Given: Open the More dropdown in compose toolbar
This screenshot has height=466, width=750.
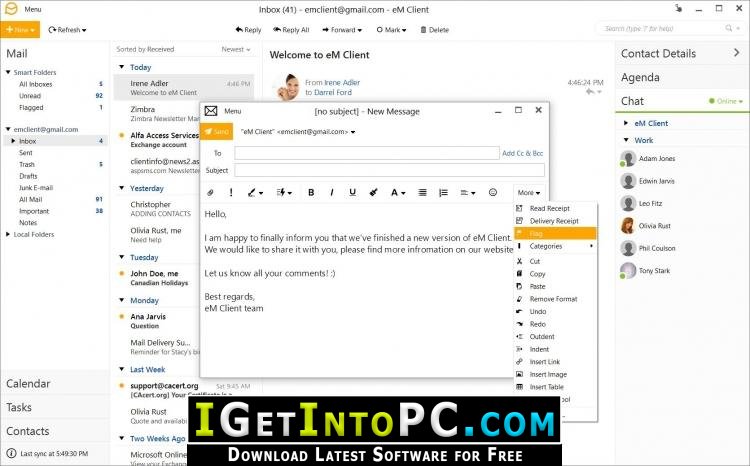Looking at the screenshot, I should [x=529, y=192].
